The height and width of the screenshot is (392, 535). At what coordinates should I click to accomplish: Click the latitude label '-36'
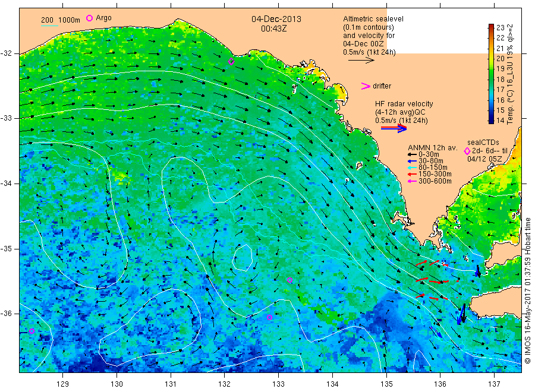(x=6, y=313)
